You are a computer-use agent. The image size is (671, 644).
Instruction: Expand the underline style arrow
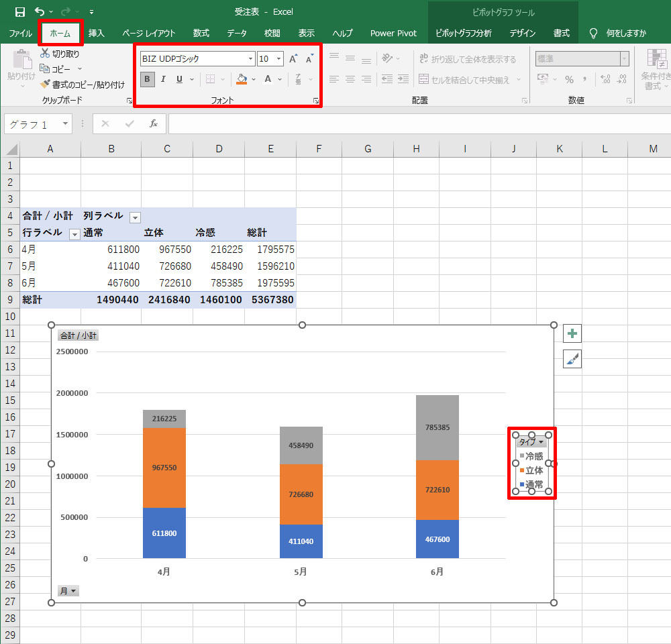tap(192, 79)
